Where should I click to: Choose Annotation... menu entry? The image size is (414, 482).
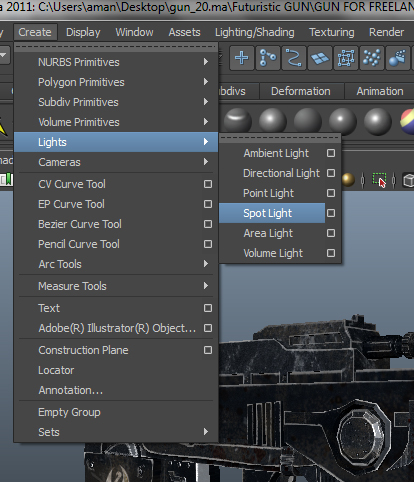(116, 390)
